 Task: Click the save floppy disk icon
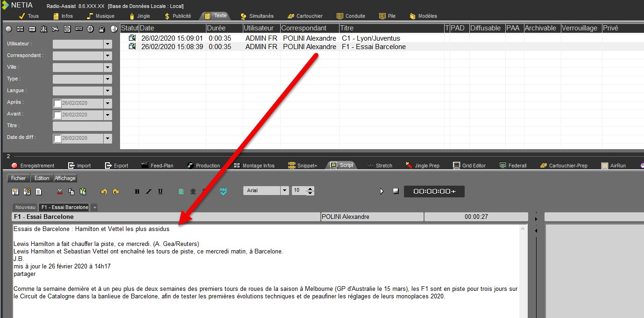[15, 191]
